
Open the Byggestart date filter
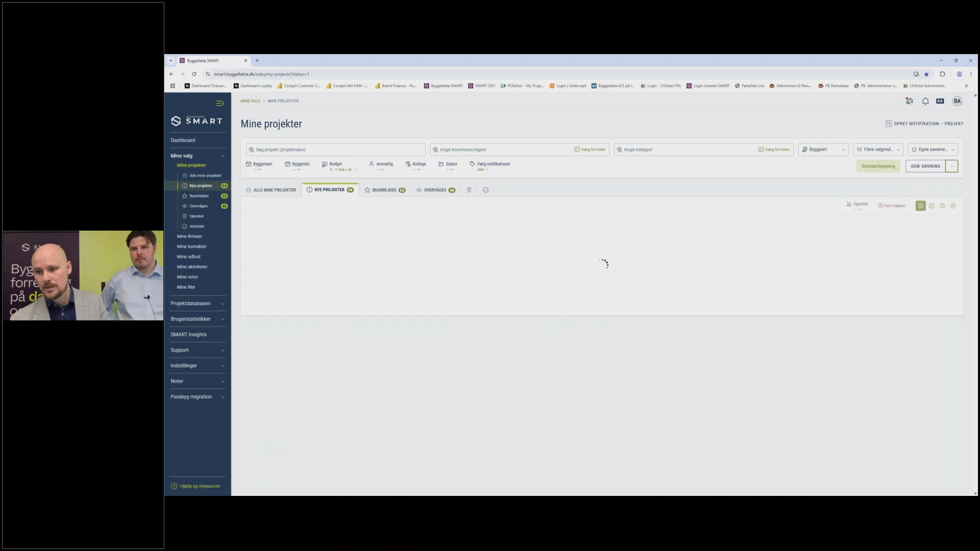pos(259,166)
